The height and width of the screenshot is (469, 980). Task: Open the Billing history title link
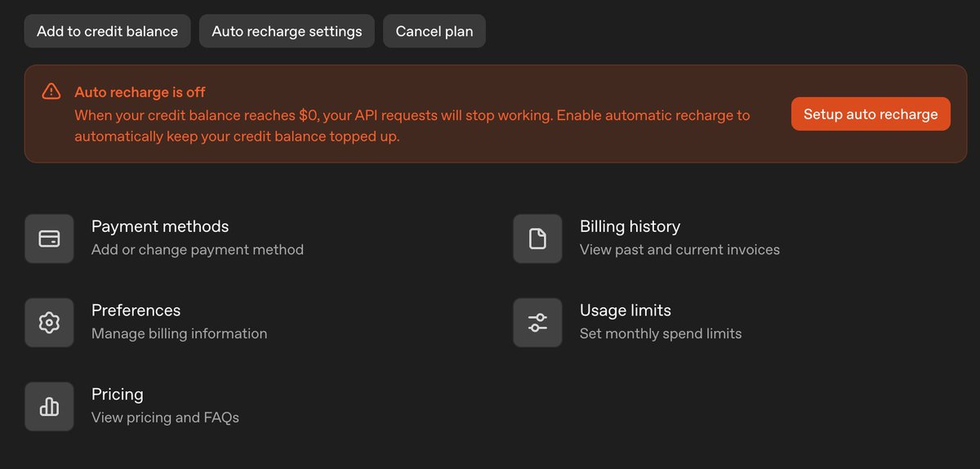coord(630,226)
